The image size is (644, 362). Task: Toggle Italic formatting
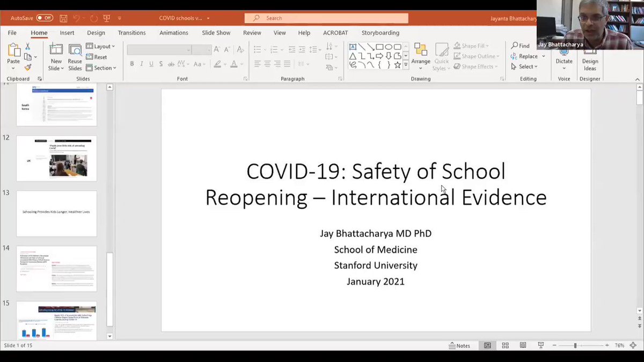pos(142,64)
